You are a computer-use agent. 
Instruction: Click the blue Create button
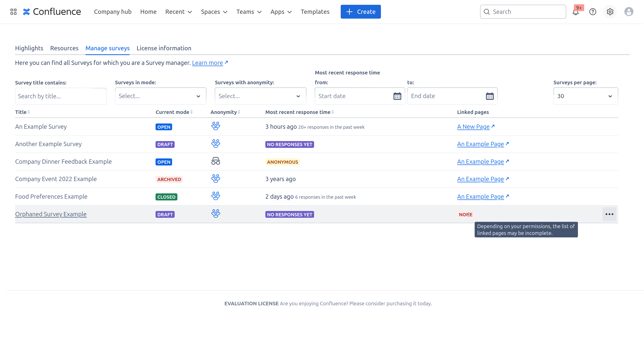(x=361, y=12)
